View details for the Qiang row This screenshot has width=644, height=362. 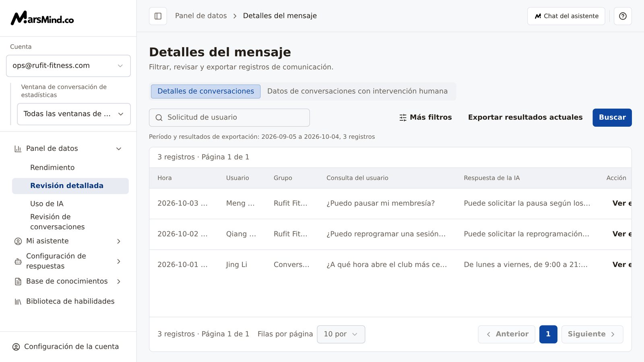622,234
